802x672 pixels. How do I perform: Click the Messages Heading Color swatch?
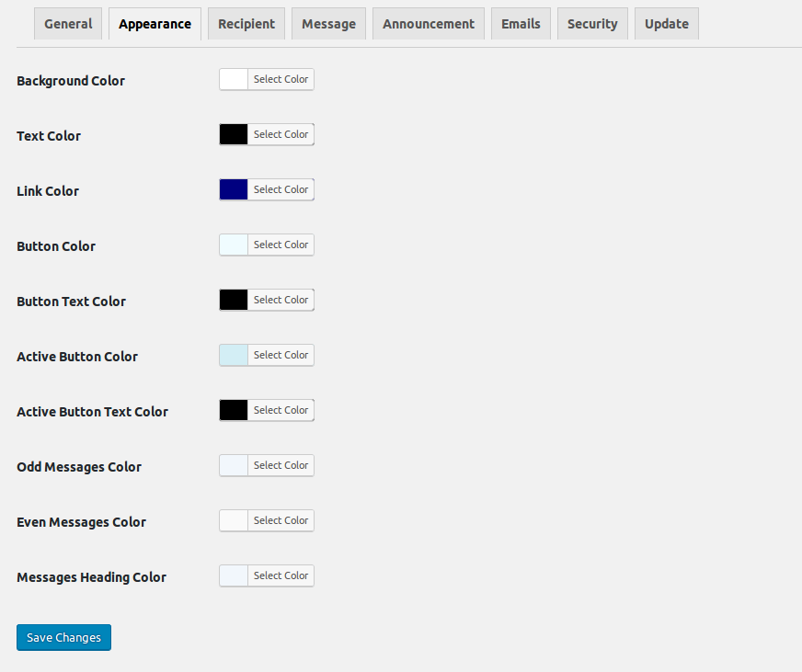tap(234, 576)
